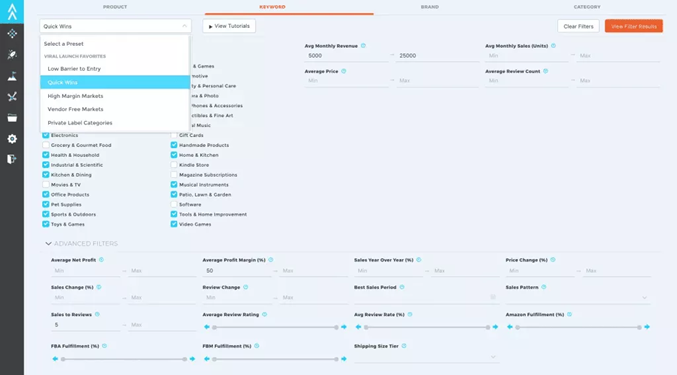Switch to the Product tab
Screen dimensions: 677x375
(115, 7)
